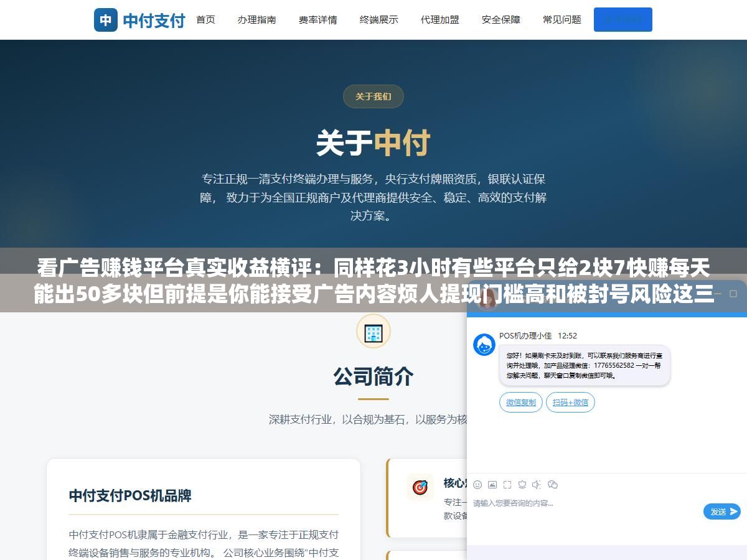Click the 中付支付 square logo icon
Image resolution: width=747 pixels, height=560 pixels.
pyautogui.click(x=106, y=20)
